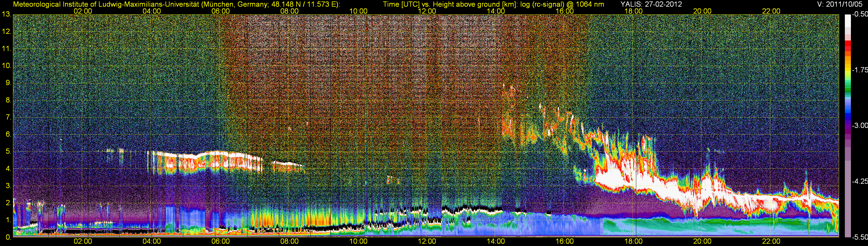Click the '-1.75' color scale value
868x246 pixels.
pyautogui.click(x=860, y=70)
